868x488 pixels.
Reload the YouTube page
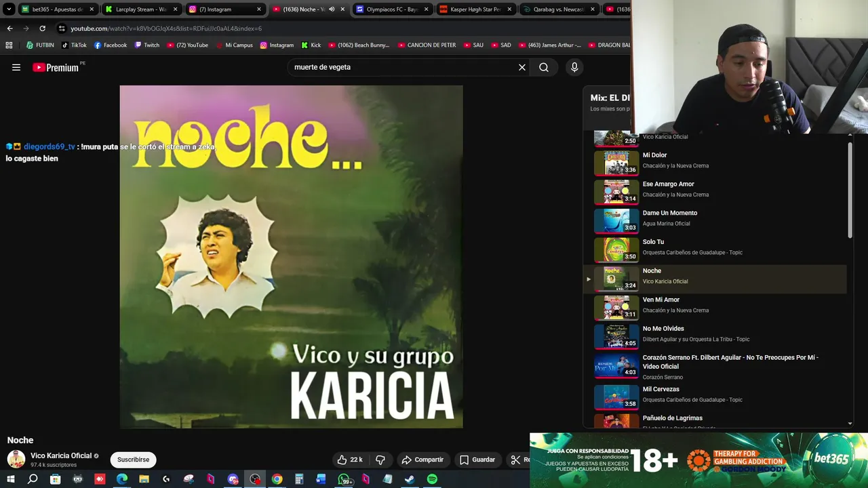pyautogui.click(x=42, y=28)
